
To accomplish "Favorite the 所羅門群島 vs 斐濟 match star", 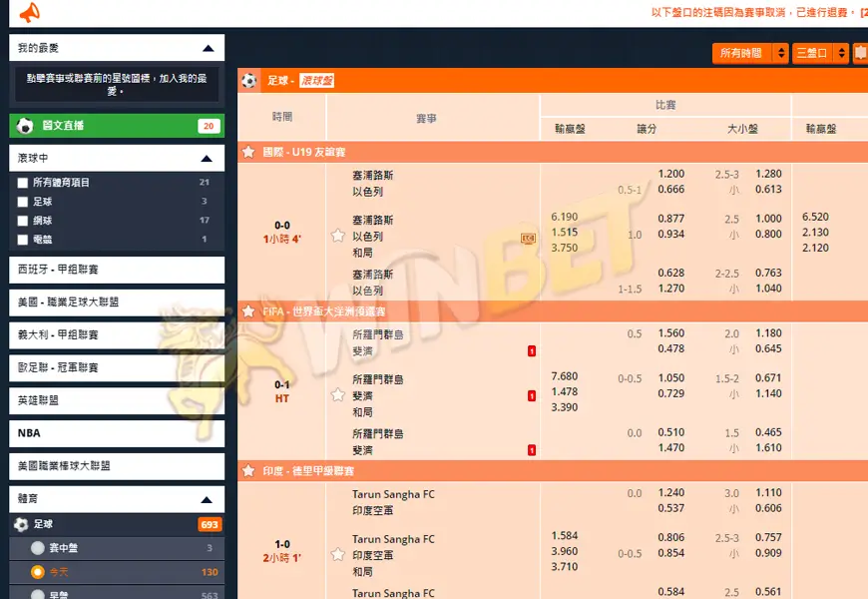I will [x=338, y=395].
